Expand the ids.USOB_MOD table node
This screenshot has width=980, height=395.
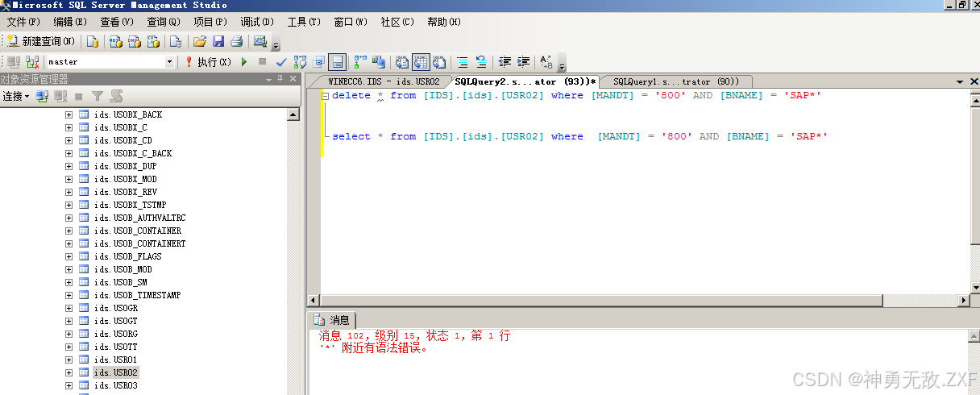click(x=69, y=269)
